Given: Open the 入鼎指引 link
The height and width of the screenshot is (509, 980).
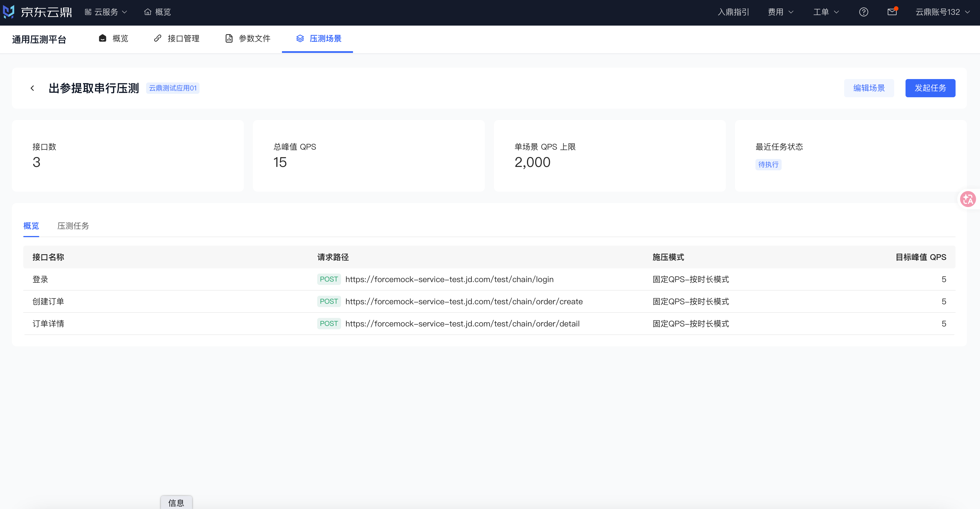Looking at the screenshot, I should [x=733, y=12].
